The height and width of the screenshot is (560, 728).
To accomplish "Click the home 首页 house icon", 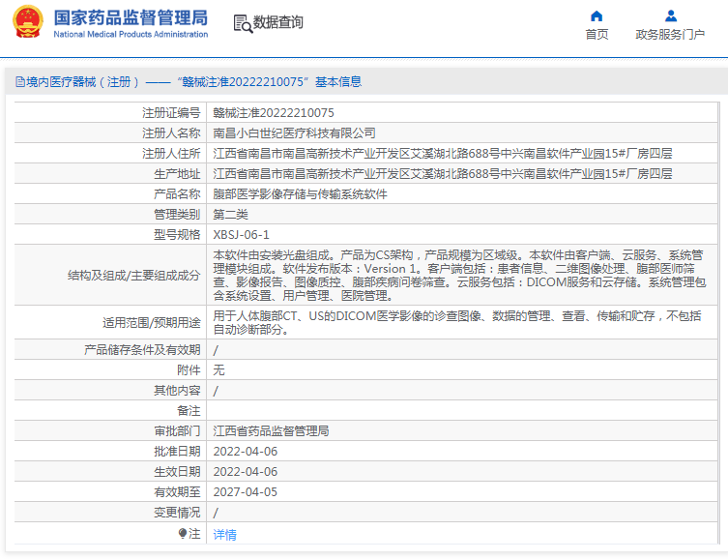I will [597, 16].
